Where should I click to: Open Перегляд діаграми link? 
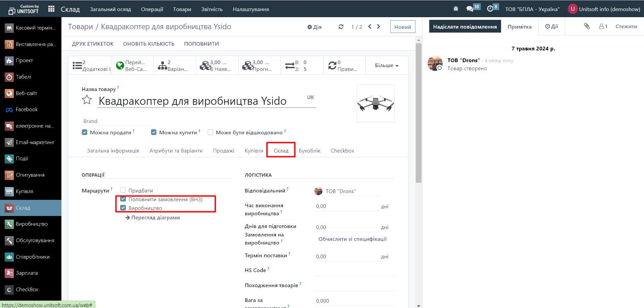coord(153,218)
